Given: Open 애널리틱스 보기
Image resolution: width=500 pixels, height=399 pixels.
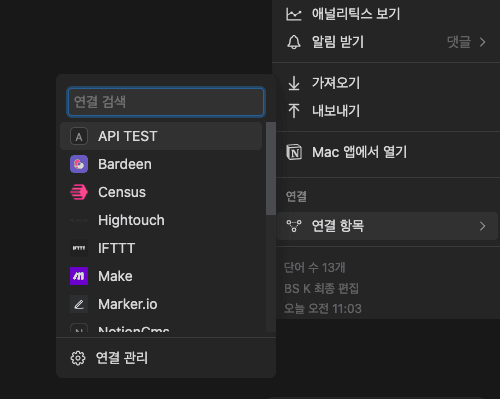Looking at the screenshot, I should pyautogui.click(x=387, y=14).
